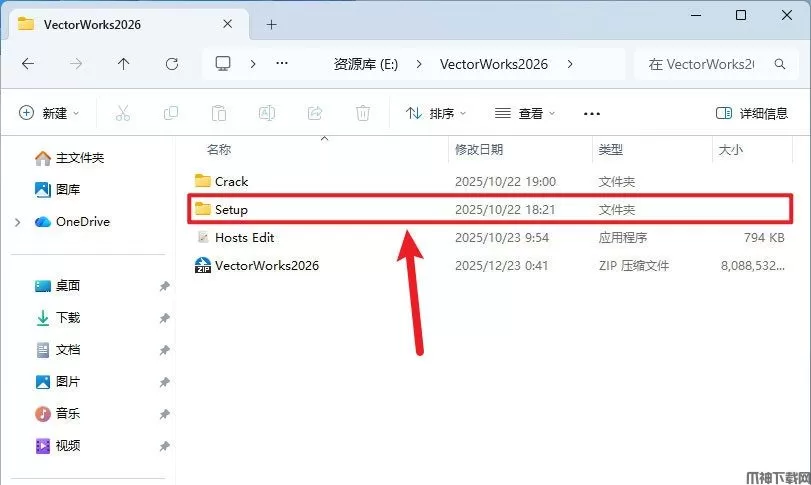
Task: Unpin 桌面 using its pin icon
Action: 164,286
